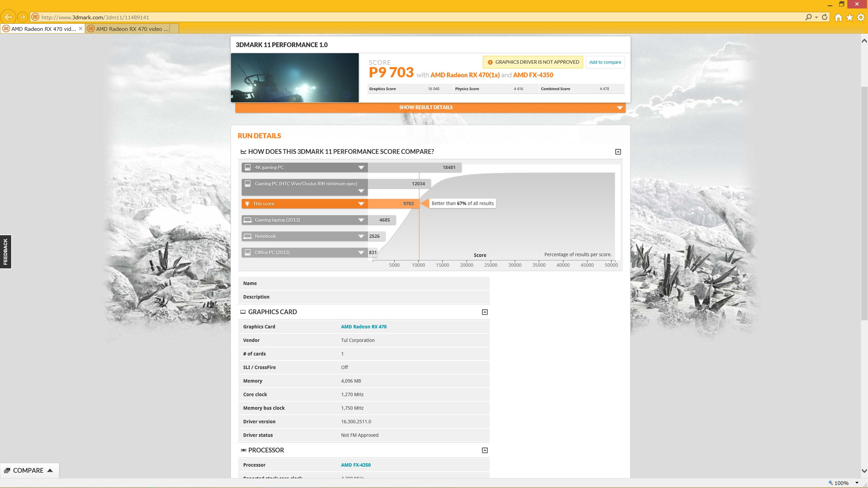Click Combined Score 4 478 cell

point(581,89)
